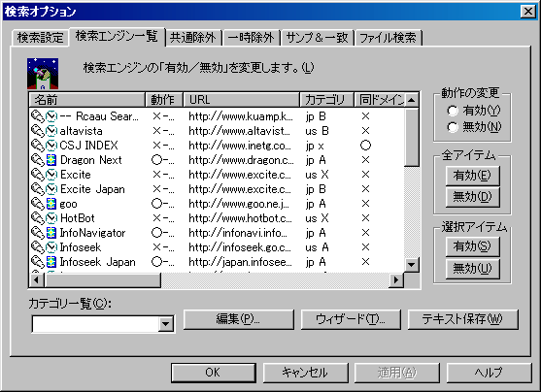Click the 編集(P)... button
The width and height of the screenshot is (541, 392).
[x=238, y=319]
